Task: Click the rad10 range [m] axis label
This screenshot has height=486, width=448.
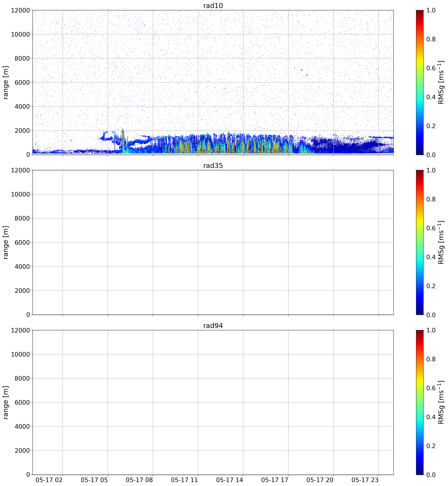Action: [x=6, y=82]
